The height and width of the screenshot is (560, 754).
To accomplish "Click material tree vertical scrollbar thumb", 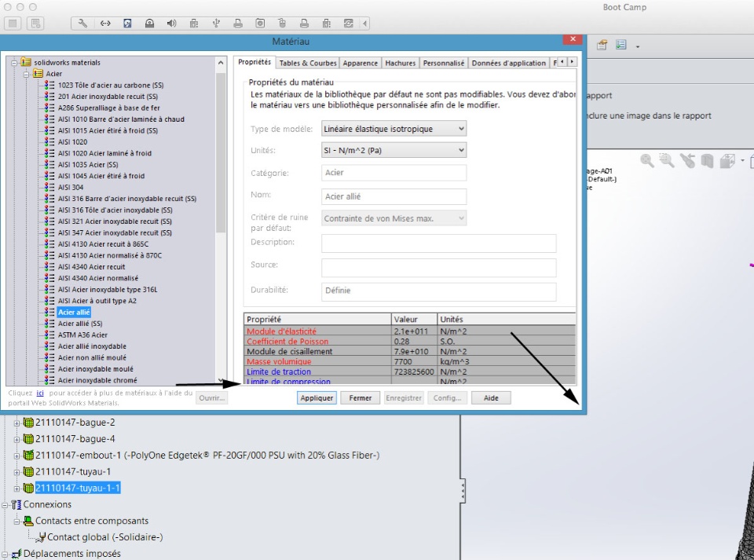I will click(x=221, y=153).
